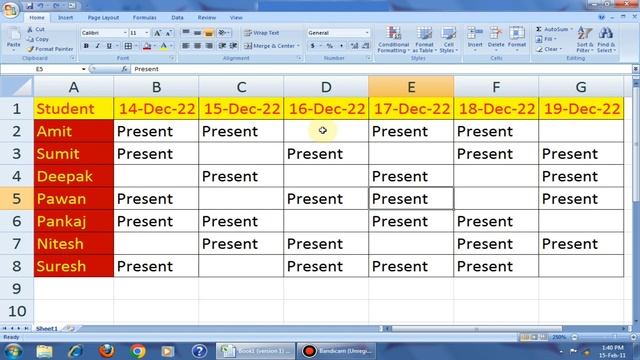Image resolution: width=640 pixels, height=360 pixels.
Task: Switch to the View tab
Action: coord(236,18)
